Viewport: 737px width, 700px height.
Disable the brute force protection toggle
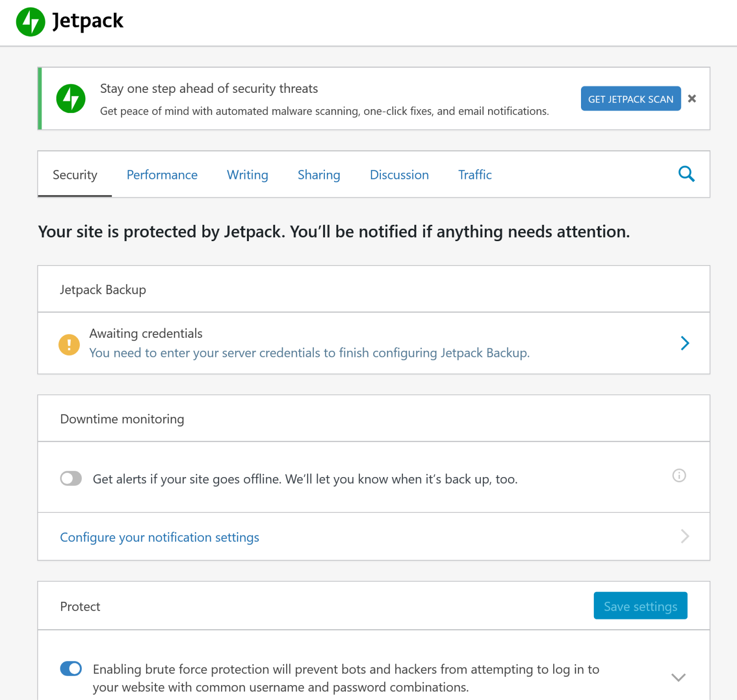coord(71,668)
